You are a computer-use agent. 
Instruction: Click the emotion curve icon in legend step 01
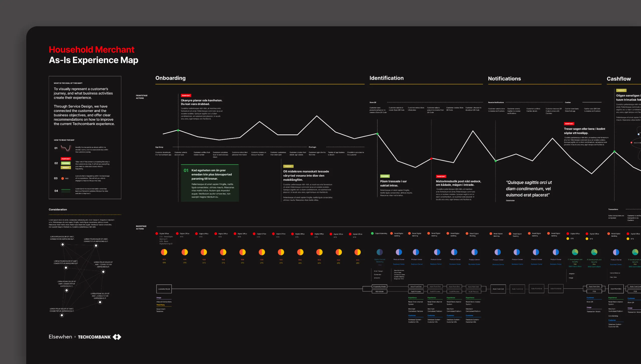pyautogui.click(x=66, y=148)
